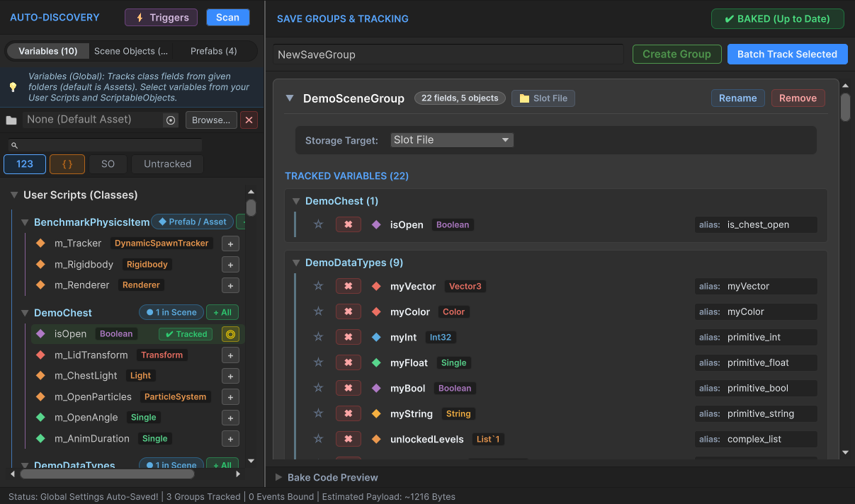This screenshot has width=855, height=504.
Task: Star the myString variable
Action: click(319, 413)
